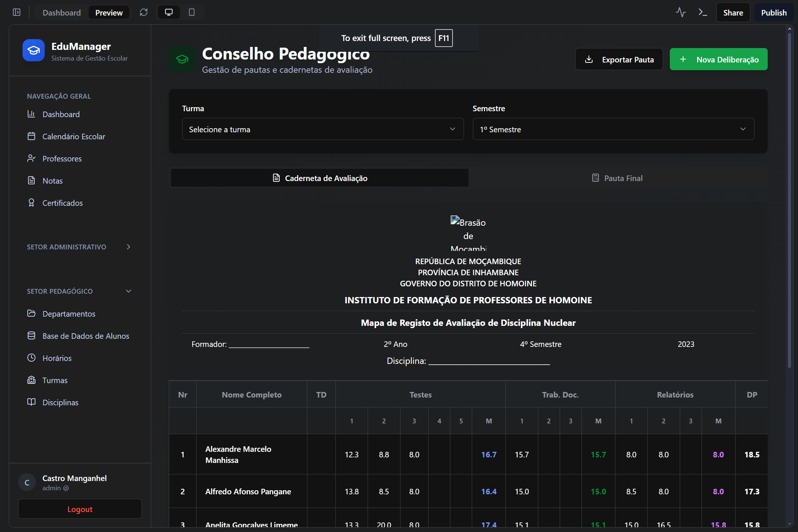Image resolution: width=798 pixels, height=532 pixels.
Task: Click the Base de Dados database icon
Action: coord(31,336)
